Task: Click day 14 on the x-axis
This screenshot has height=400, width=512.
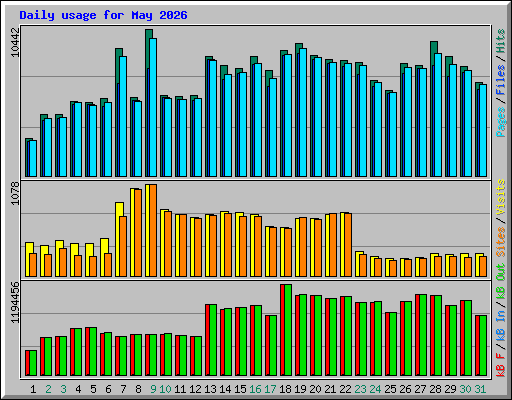Action: 225,389
